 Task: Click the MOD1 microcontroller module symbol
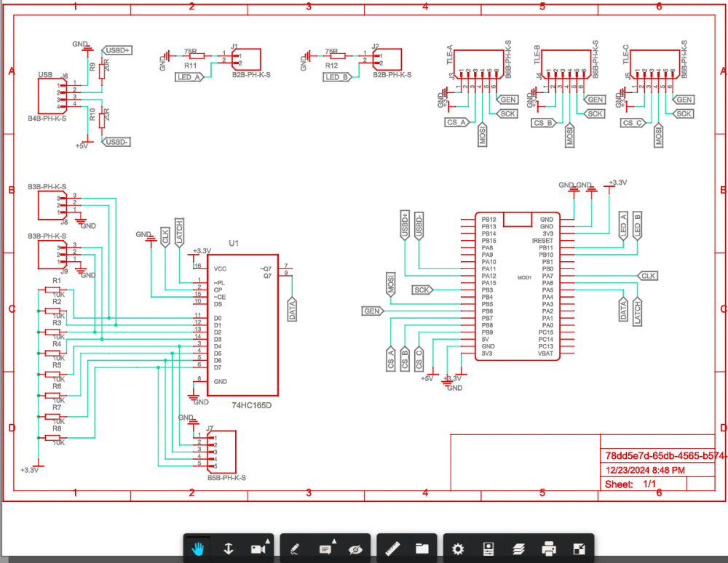[x=524, y=287]
